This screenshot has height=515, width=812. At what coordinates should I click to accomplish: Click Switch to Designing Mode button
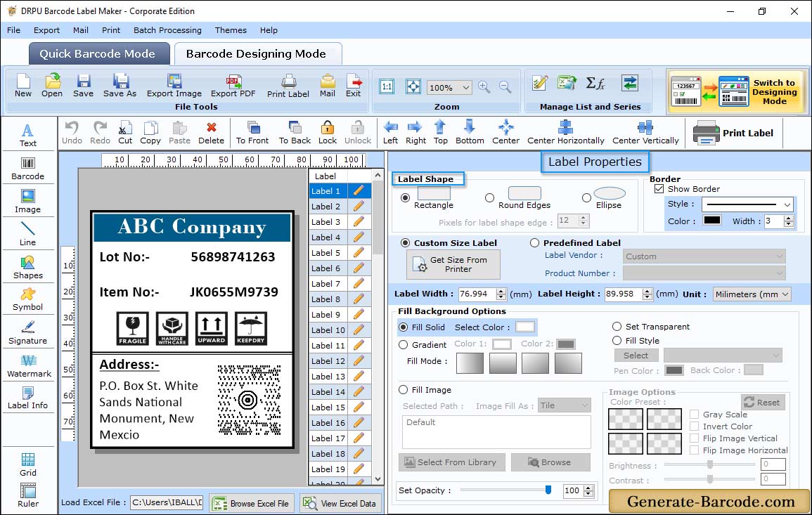click(736, 92)
